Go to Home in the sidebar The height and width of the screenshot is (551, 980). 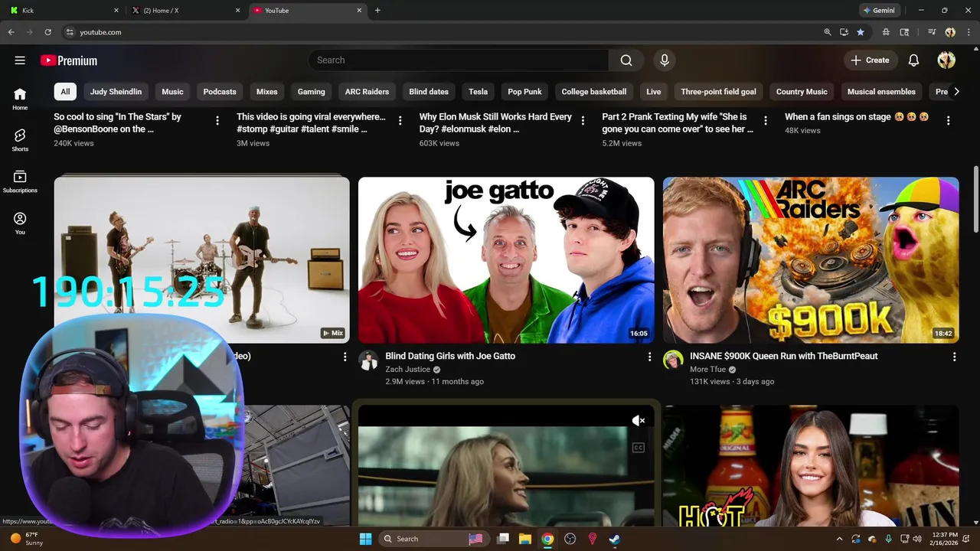coord(20,99)
